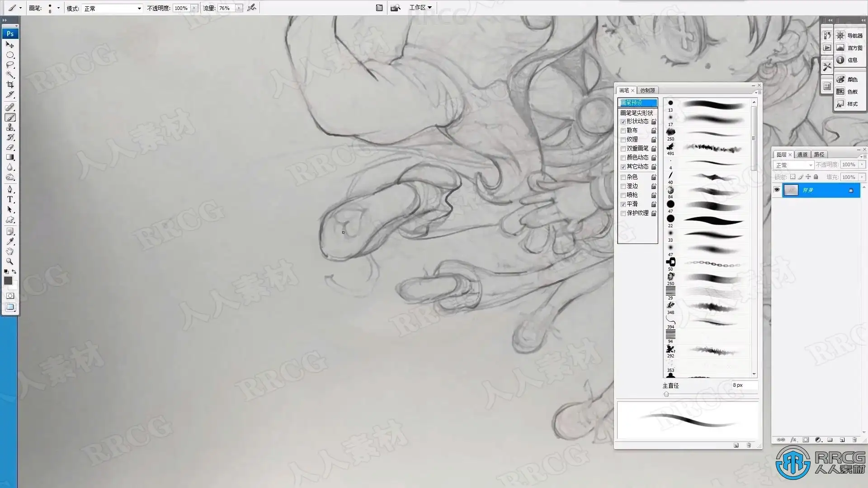Select the Zoom tool

10,261
